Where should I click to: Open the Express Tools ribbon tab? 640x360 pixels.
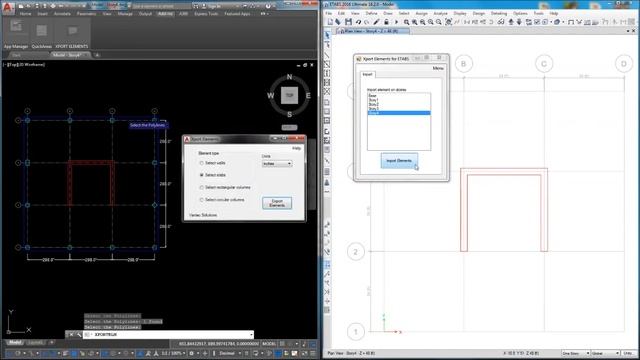click(x=206, y=14)
